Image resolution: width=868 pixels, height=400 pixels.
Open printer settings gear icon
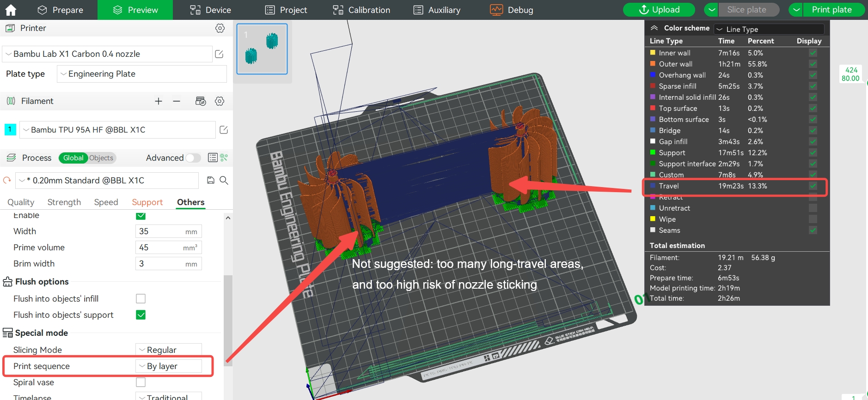click(x=220, y=28)
